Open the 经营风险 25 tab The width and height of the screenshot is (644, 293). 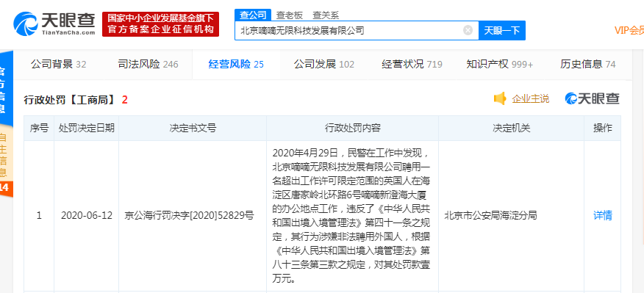coord(236,64)
